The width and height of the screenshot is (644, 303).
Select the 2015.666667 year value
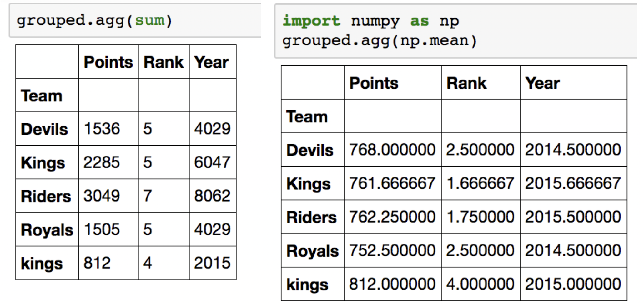point(573,183)
